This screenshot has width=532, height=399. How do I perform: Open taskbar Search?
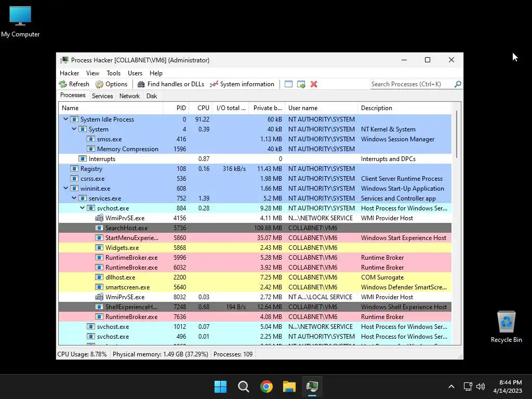(244, 387)
